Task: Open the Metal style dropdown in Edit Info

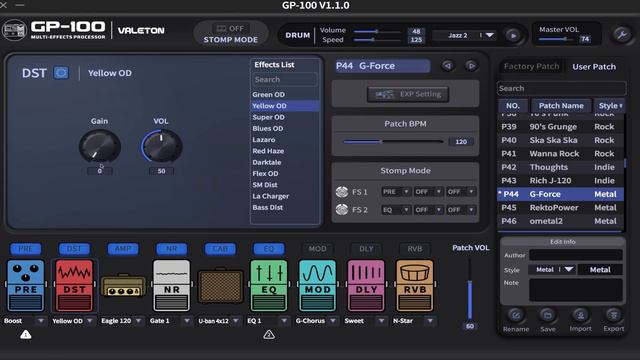Action: click(552, 269)
